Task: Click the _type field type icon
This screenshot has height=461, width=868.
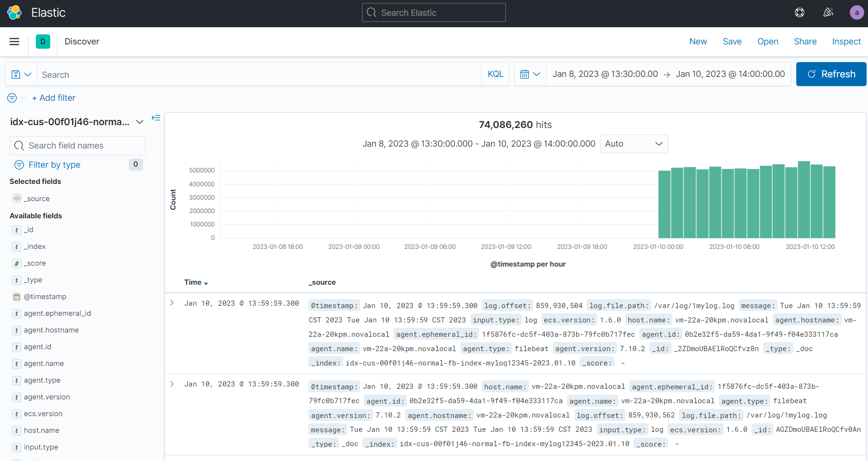Action: pos(17,280)
